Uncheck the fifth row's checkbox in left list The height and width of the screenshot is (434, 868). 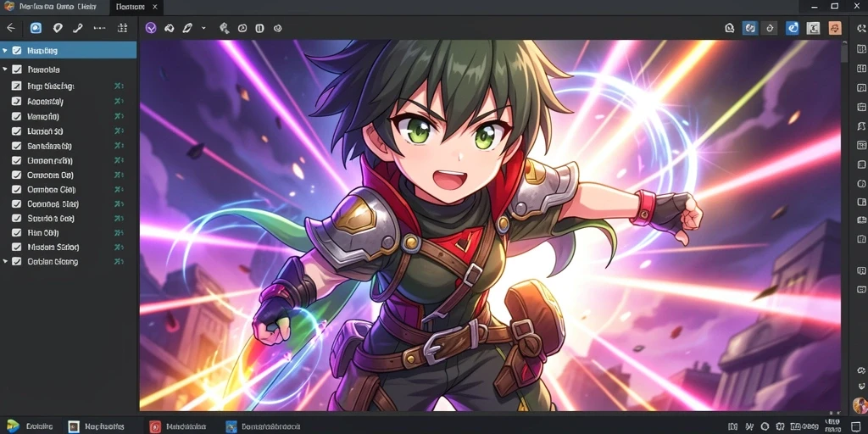pos(17,117)
